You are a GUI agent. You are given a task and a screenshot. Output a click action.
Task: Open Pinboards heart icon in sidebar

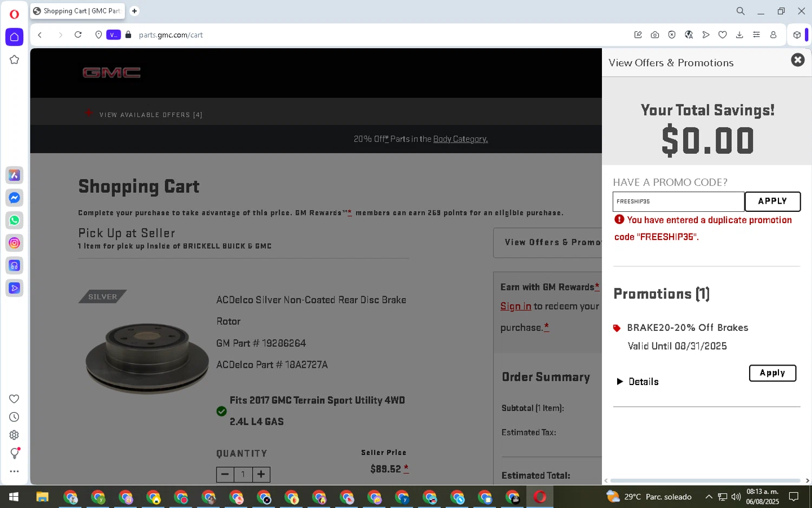(14, 399)
